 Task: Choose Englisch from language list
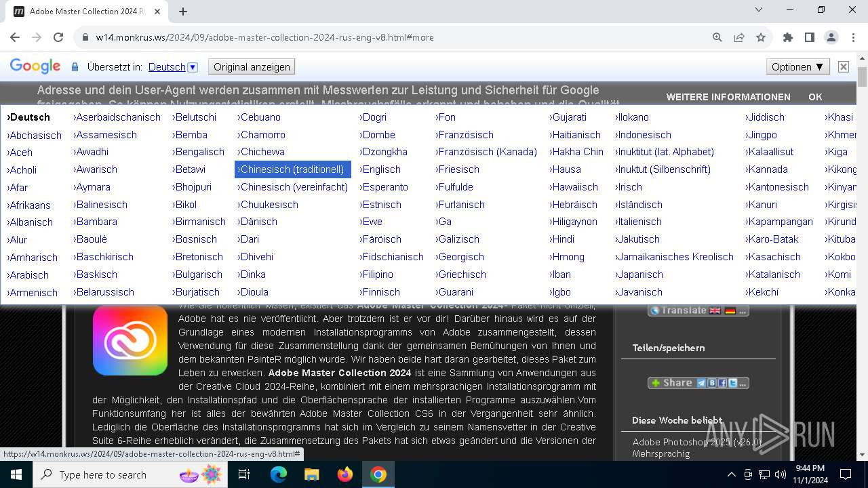[x=380, y=169]
